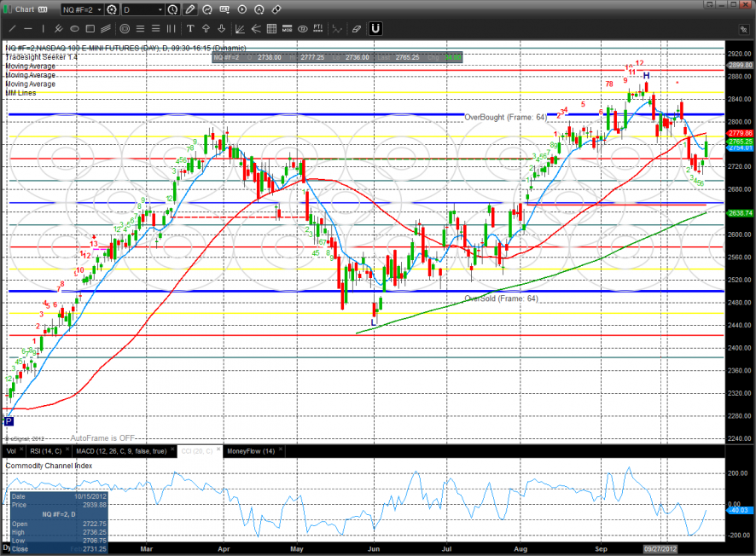Viewport: 756px width, 556px height.
Task: Select the text annotation tool
Action: pos(190,29)
